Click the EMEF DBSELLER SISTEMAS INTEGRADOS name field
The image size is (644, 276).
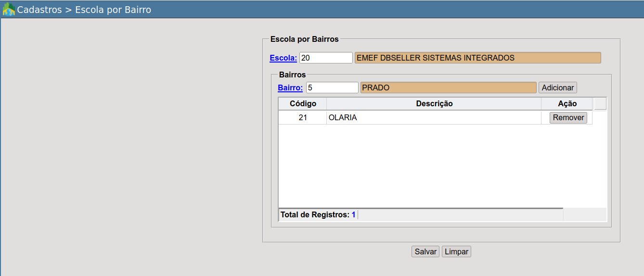(477, 58)
